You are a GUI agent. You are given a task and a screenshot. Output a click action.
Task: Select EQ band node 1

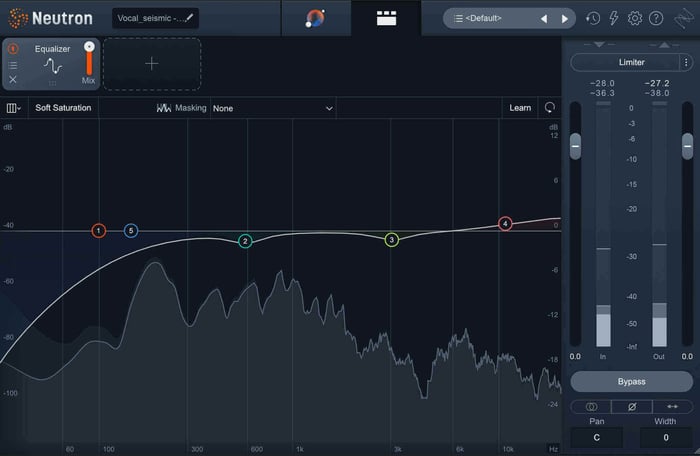(99, 231)
